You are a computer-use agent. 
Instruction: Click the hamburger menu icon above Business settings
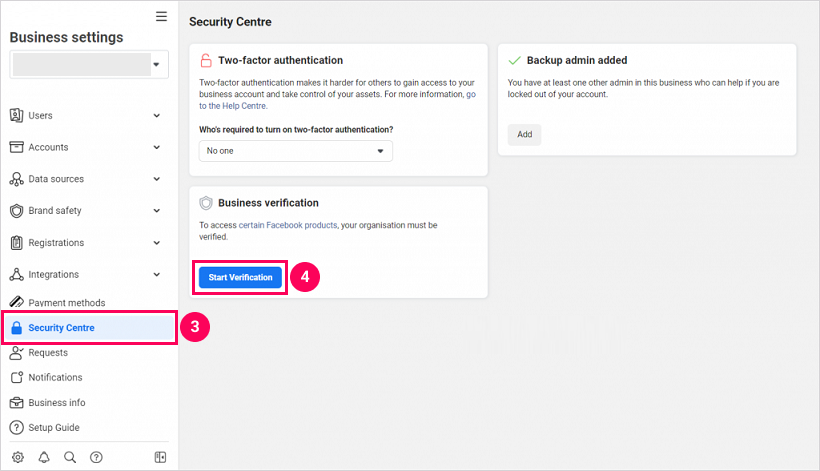click(x=161, y=16)
